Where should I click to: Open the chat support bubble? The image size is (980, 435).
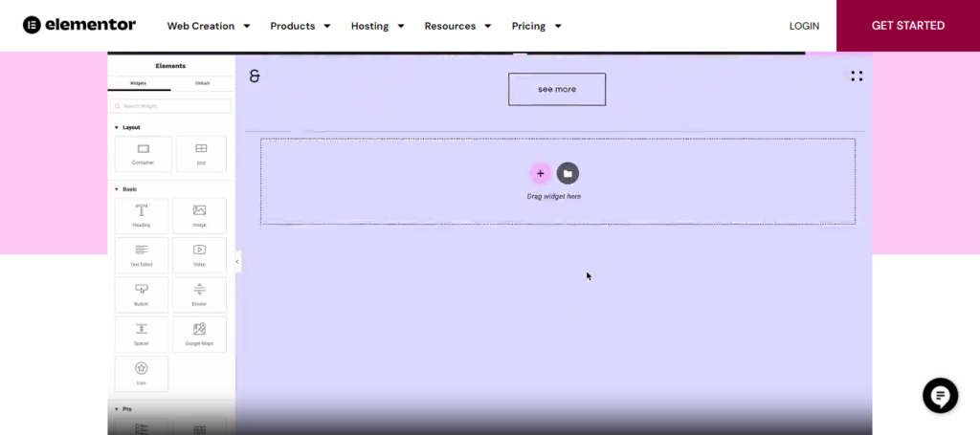point(940,395)
